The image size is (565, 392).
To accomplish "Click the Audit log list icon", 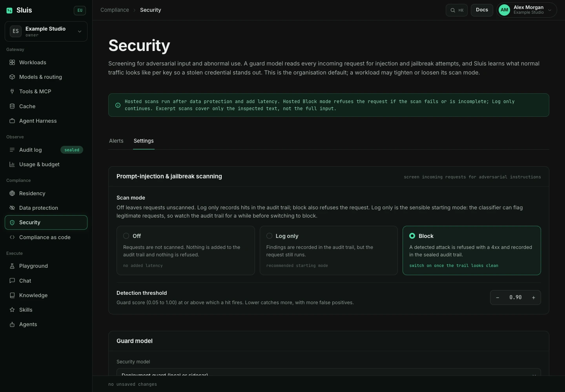I will click(12, 150).
